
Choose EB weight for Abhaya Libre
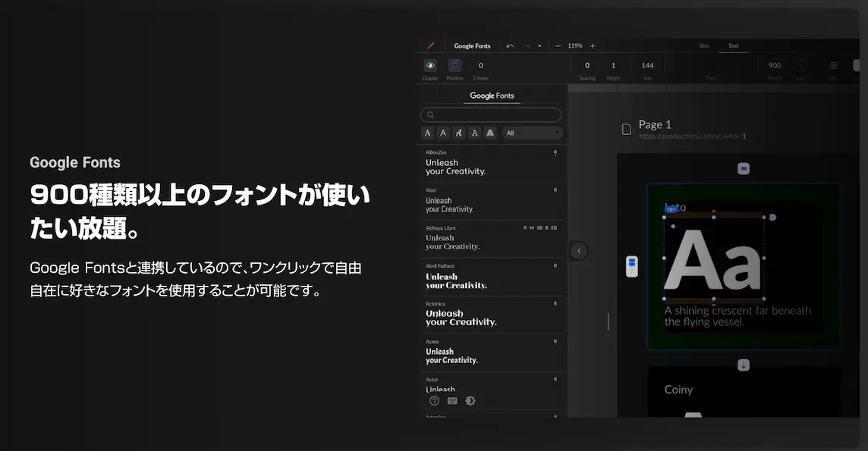click(554, 227)
